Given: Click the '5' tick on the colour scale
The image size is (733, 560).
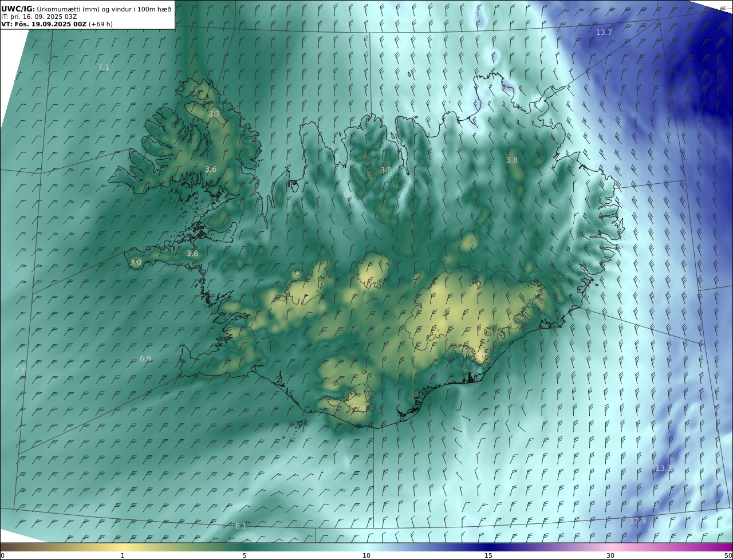Looking at the screenshot, I should [245, 555].
